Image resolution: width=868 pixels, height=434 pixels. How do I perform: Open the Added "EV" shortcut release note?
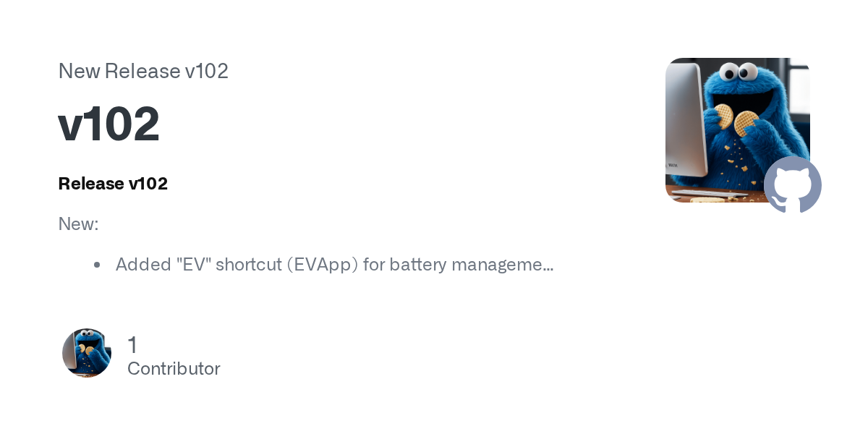[334, 265]
